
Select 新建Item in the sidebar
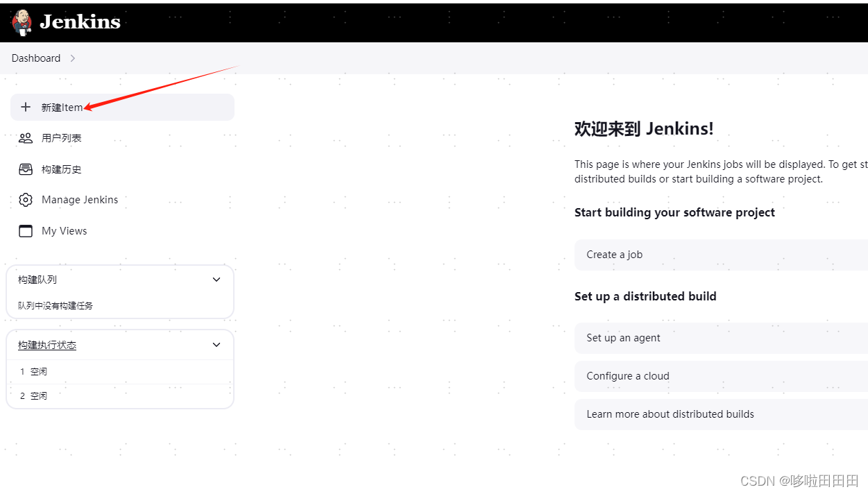coord(61,107)
